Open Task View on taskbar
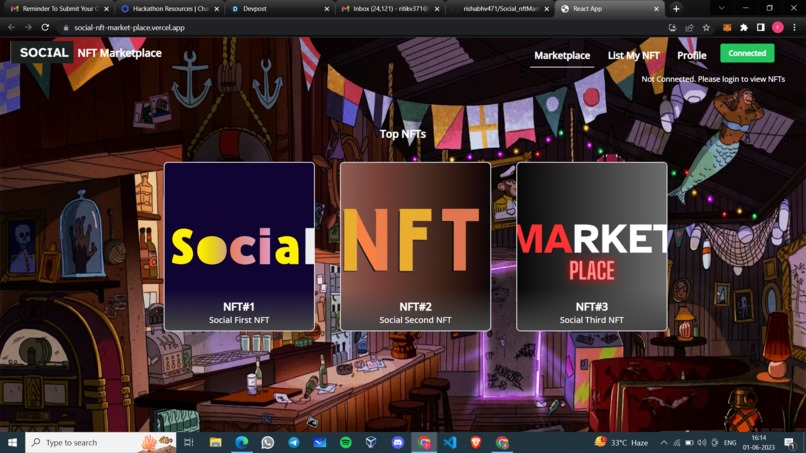The image size is (806, 453). pos(189,442)
